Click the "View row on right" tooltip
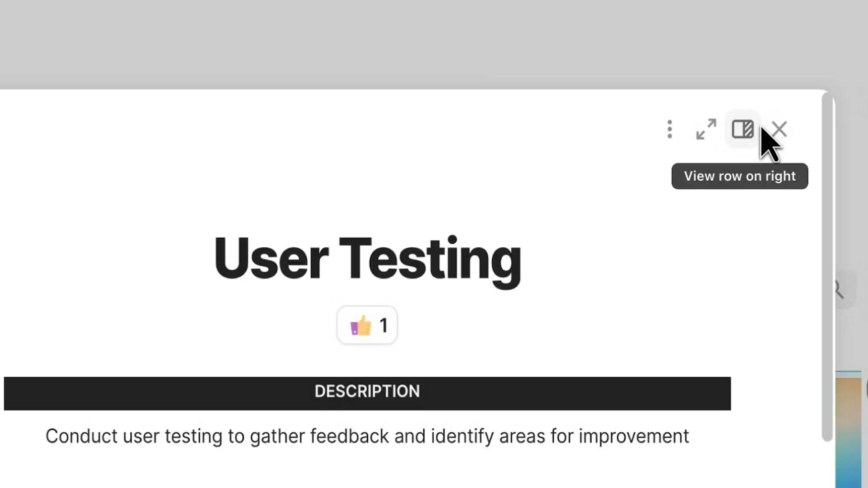 point(740,176)
